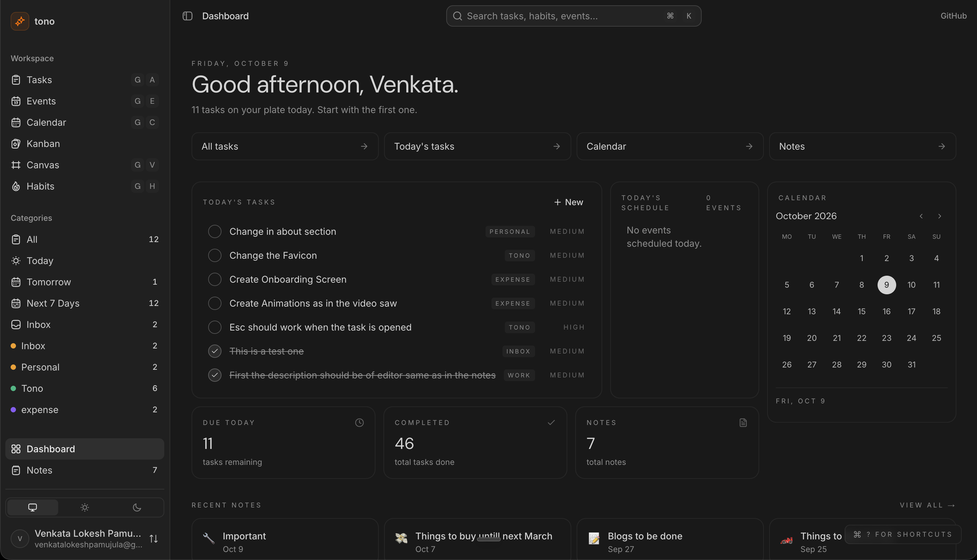Image resolution: width=977 pixels, height=560 pixels.
Task: Click the memo icon on Blogs to be done
Action: [x=594, y=538]
